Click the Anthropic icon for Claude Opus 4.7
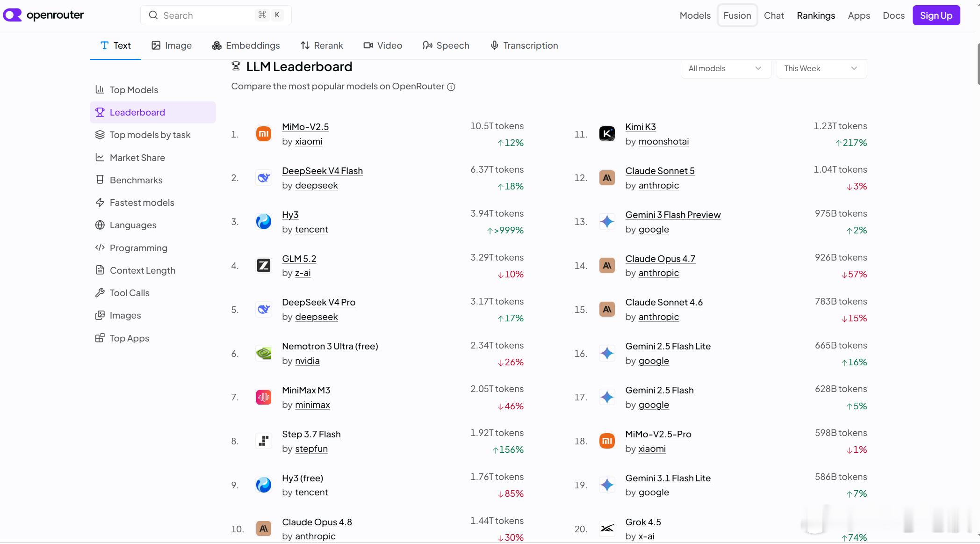 (x=607, y=266)
